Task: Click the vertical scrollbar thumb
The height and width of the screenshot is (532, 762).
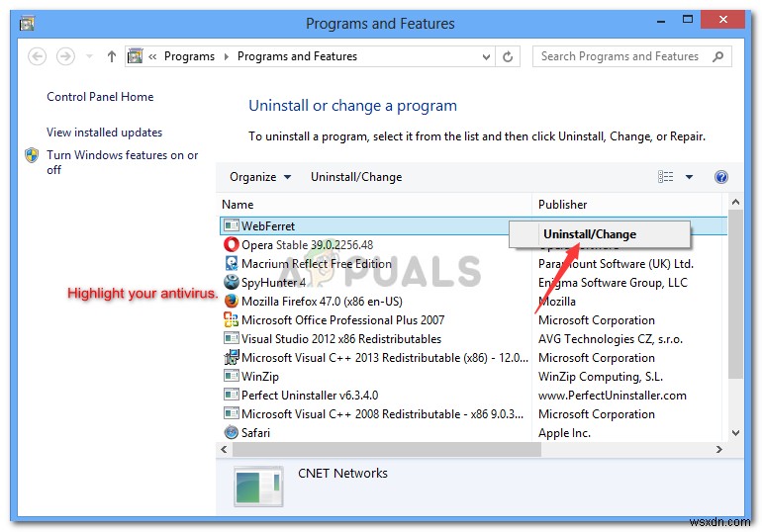Action: [x=735, y=294]
